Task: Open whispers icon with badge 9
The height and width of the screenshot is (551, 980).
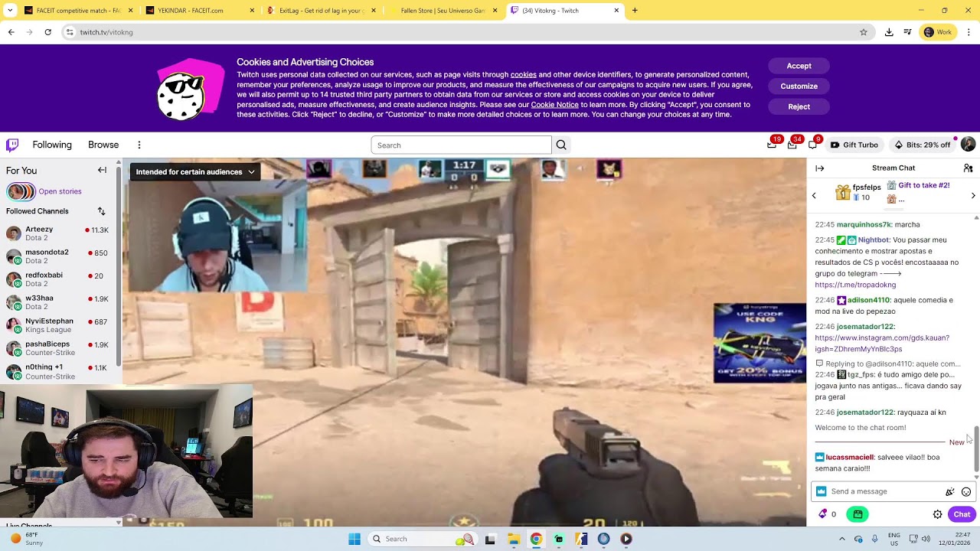Action: [813, 145]
